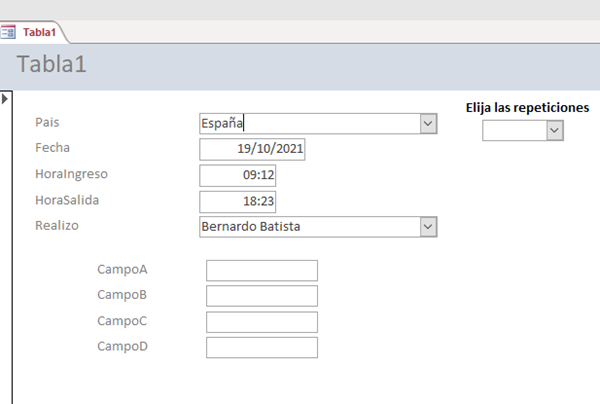Focus the HoraIngreso time field
The height and width of the screenshot is (404, 600).
[238, 175]
